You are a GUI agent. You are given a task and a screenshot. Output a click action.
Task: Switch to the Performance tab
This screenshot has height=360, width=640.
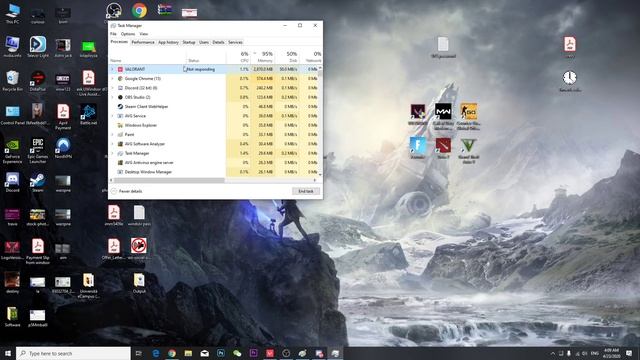coord(143,42)
